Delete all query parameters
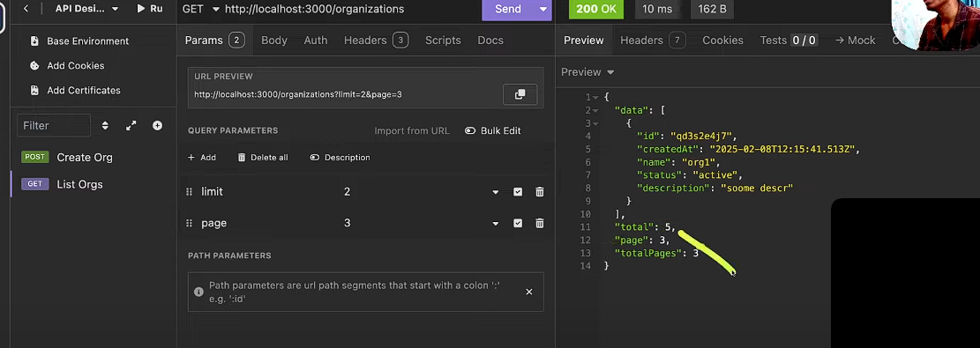 [x=263, y=158]
